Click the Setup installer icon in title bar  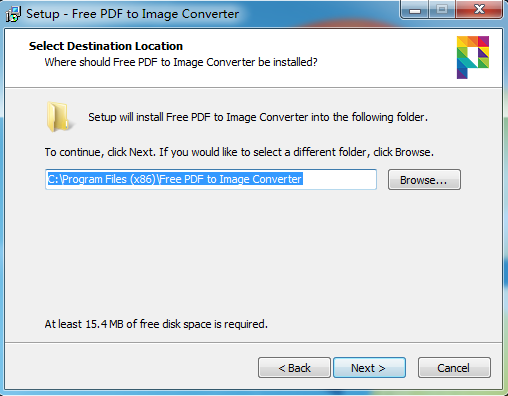[14, 14]
